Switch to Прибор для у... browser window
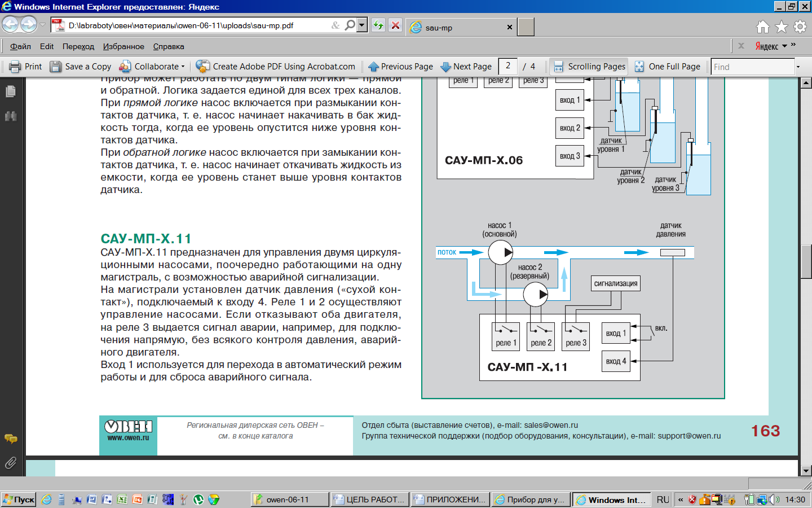The image size is (812, 508). (529, 500)
